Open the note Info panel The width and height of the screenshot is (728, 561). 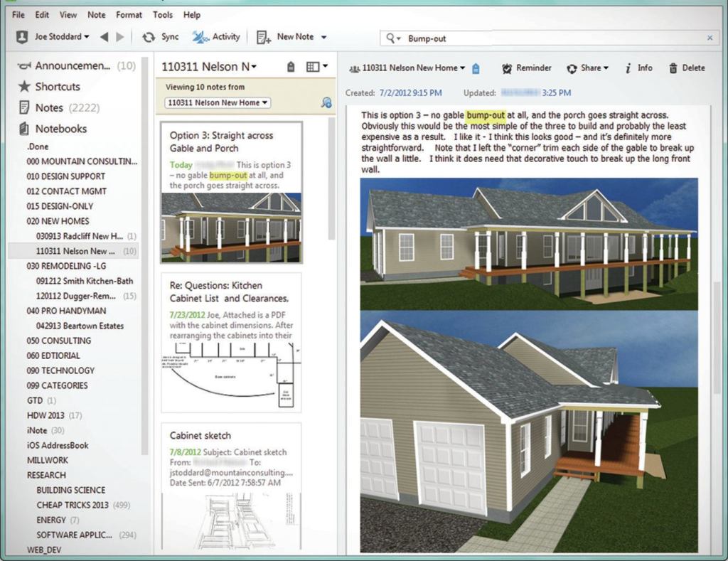[x=638, y=68]
